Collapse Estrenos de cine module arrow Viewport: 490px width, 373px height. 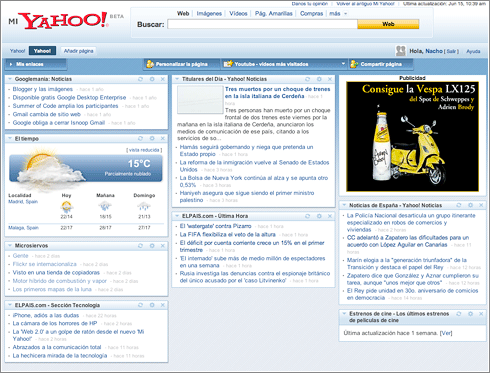344,314
